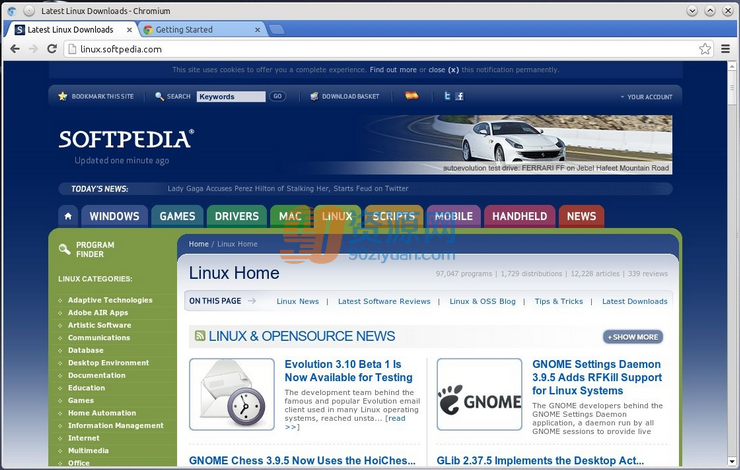The height and width of the screenshot is (470, 740).
Task: Reload the page using the refresh icon
Action: click(x=52, y=49)
